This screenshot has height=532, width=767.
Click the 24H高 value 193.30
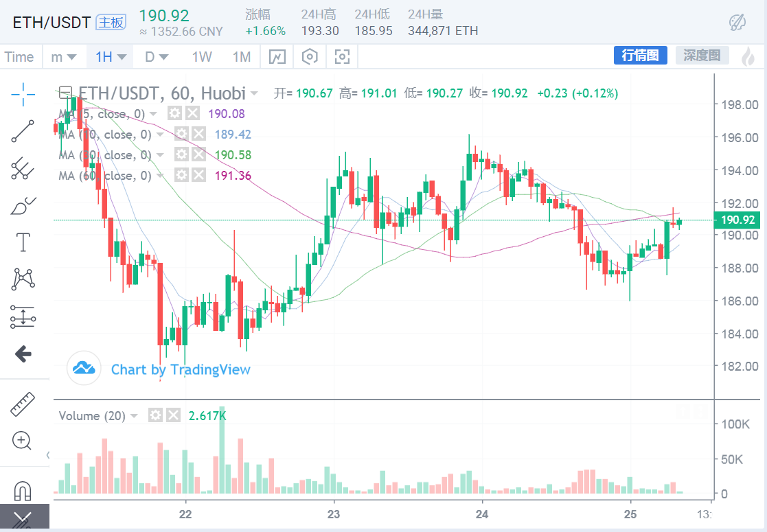320,31
